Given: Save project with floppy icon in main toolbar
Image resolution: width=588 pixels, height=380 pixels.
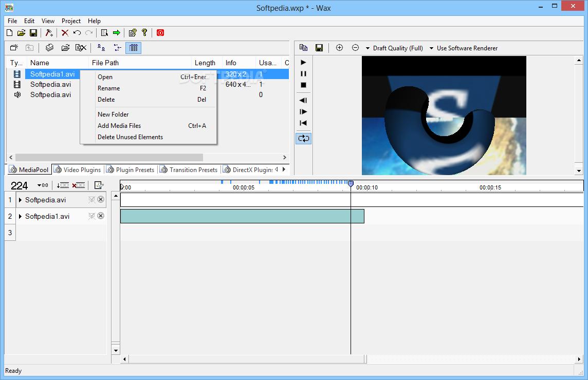Looking at the screenshot, I should 33,33.
